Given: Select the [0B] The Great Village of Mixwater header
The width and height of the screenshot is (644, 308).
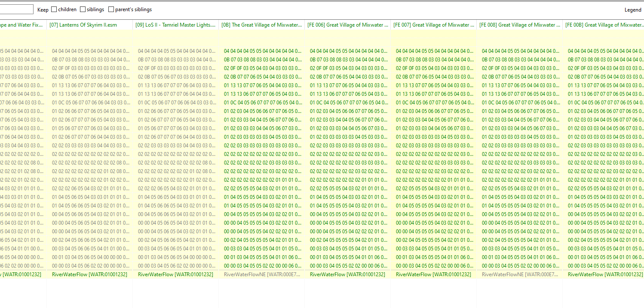Looking at the screenshot, I should [261, 25].
